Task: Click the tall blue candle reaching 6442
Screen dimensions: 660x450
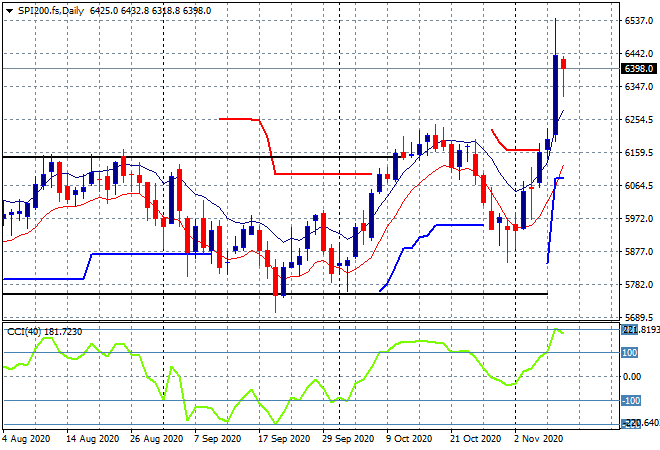Action: pyautogui.click(x=556, y=95)
